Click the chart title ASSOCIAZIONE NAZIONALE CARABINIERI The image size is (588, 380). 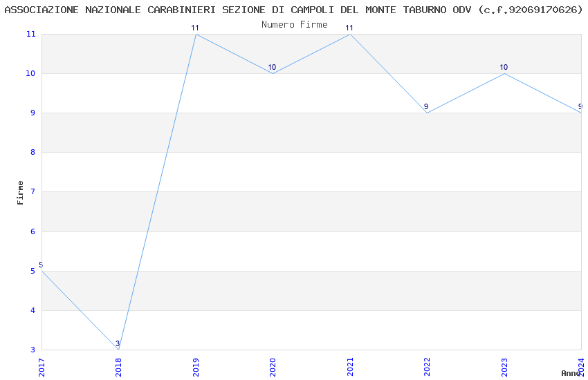click(293, 10)
